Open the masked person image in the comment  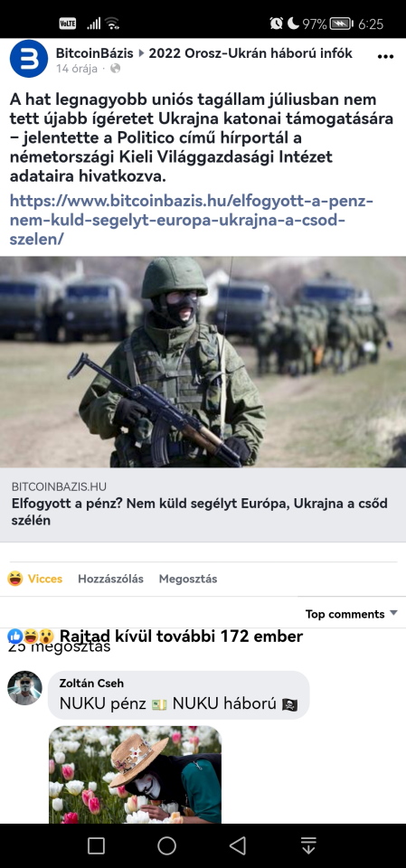[x=135, y=775]
